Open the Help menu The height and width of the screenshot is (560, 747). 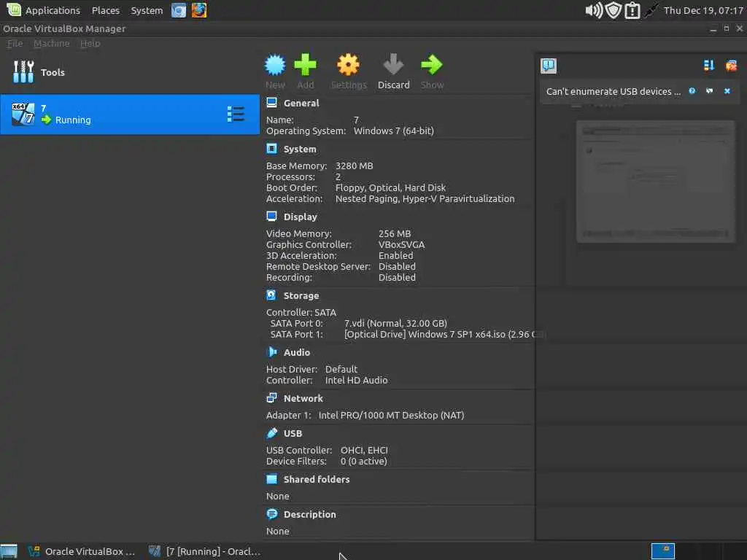point(90,43)
